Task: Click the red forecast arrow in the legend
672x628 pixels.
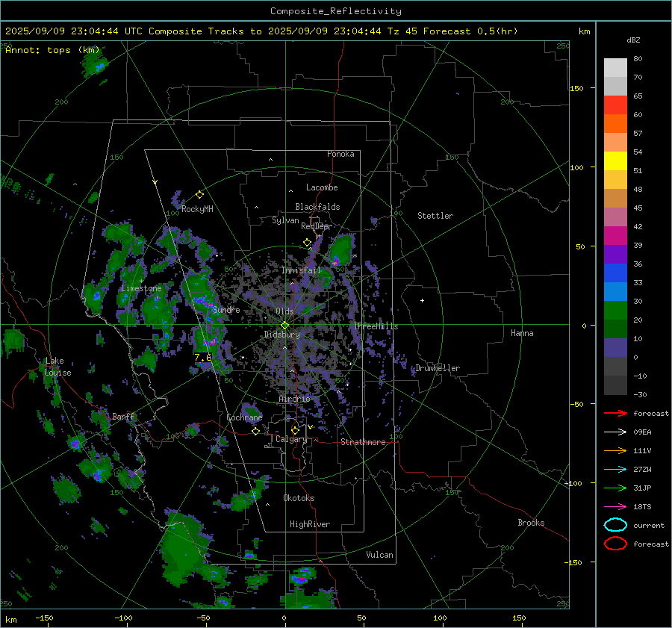Action: (615, 413)
